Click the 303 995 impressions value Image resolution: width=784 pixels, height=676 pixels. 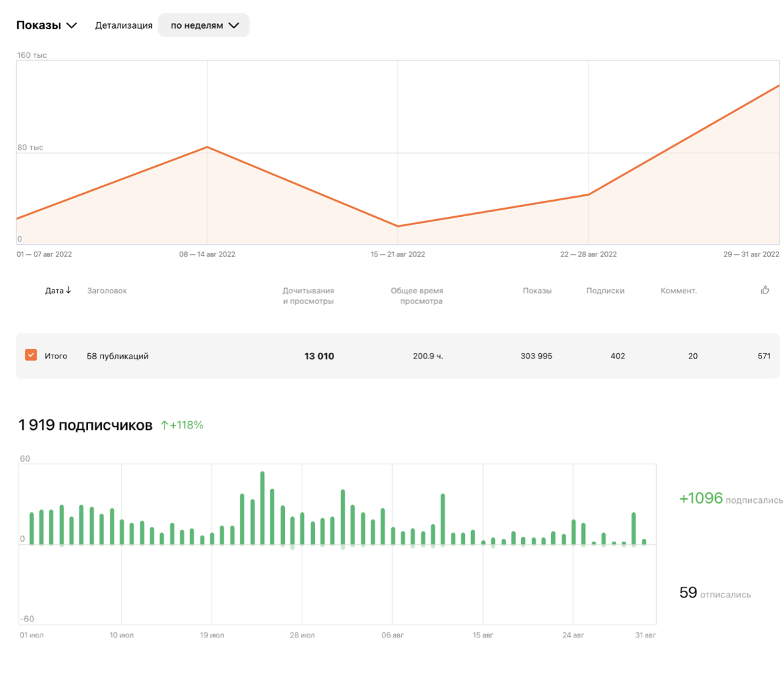point(536,356)
